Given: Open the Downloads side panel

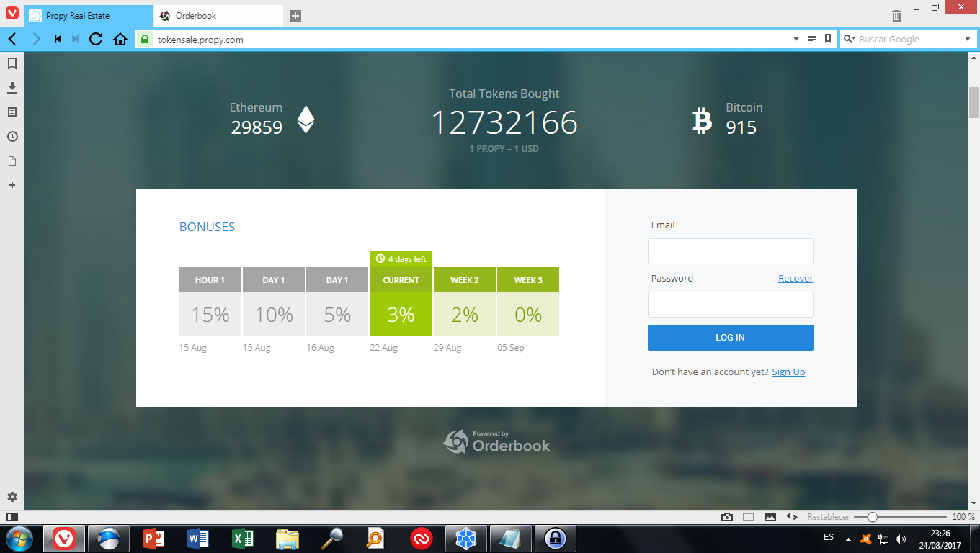Looking at the screenshot, I should click(x=12, y=88).
